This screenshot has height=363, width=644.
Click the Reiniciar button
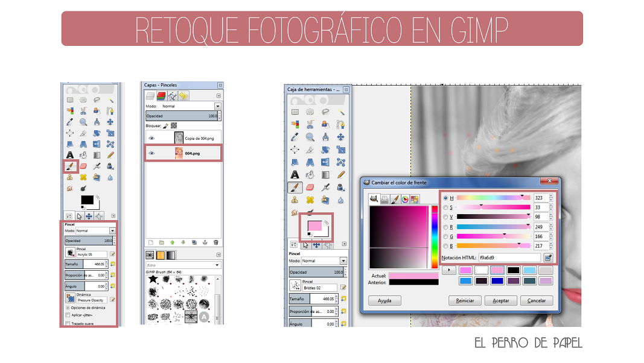pos(465,301)
